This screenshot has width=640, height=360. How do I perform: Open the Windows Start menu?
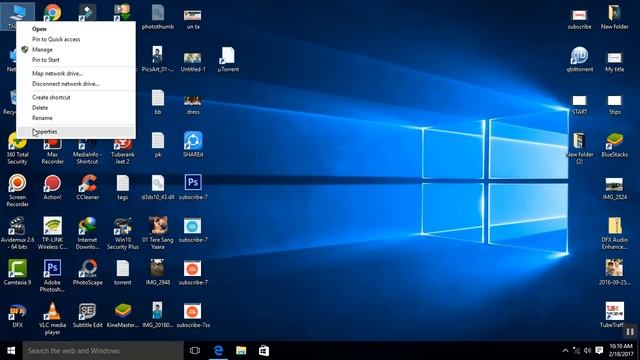point(11,351)
